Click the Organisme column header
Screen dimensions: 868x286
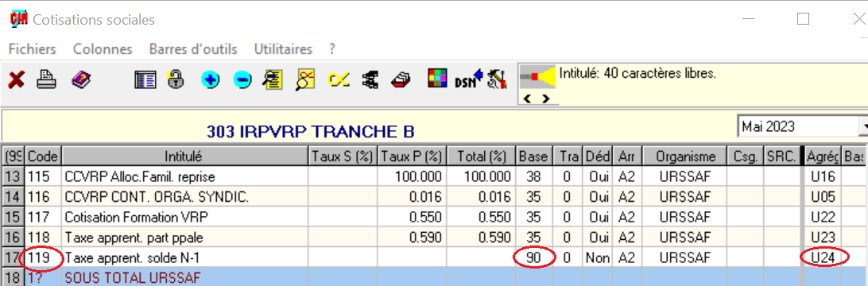tap(685, 157)
